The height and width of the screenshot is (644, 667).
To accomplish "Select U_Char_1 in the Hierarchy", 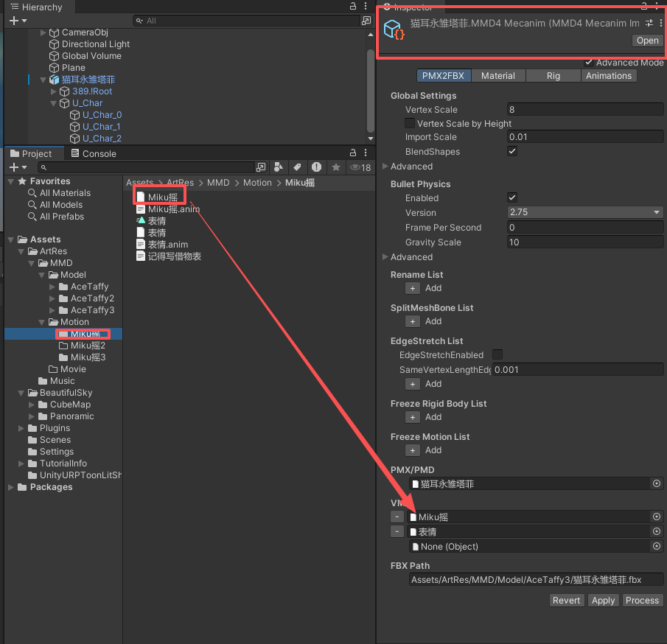I will click(x=101, y=126).
